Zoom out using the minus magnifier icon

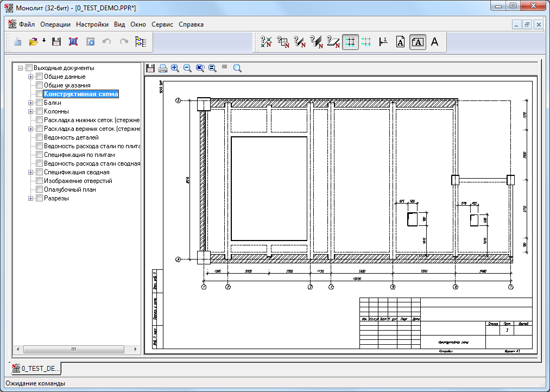coord(187,68)
